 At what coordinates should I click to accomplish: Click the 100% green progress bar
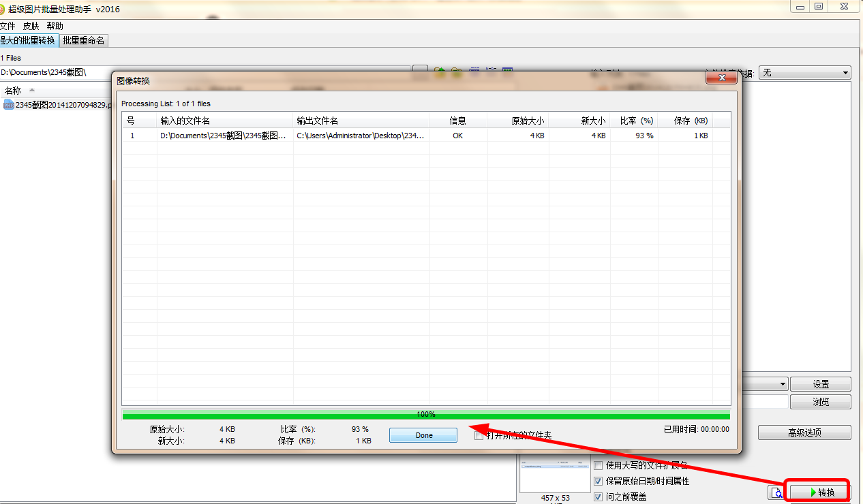(x=426, y=414)
